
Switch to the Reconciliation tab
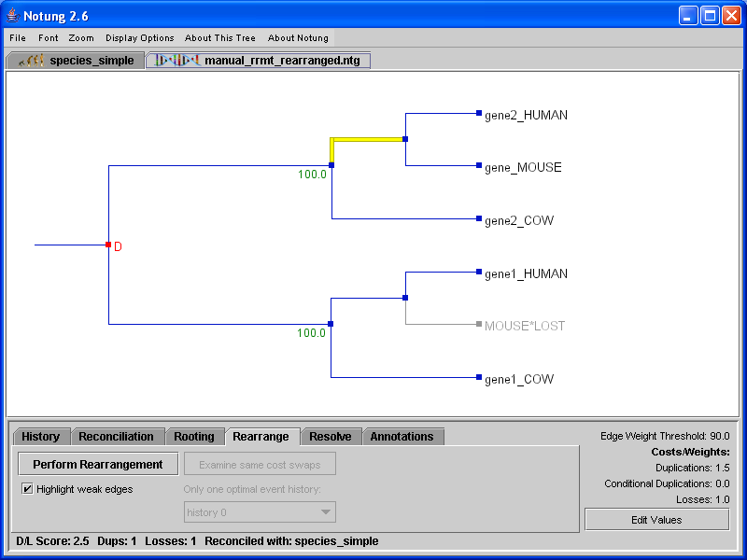[x=116, y=437]
